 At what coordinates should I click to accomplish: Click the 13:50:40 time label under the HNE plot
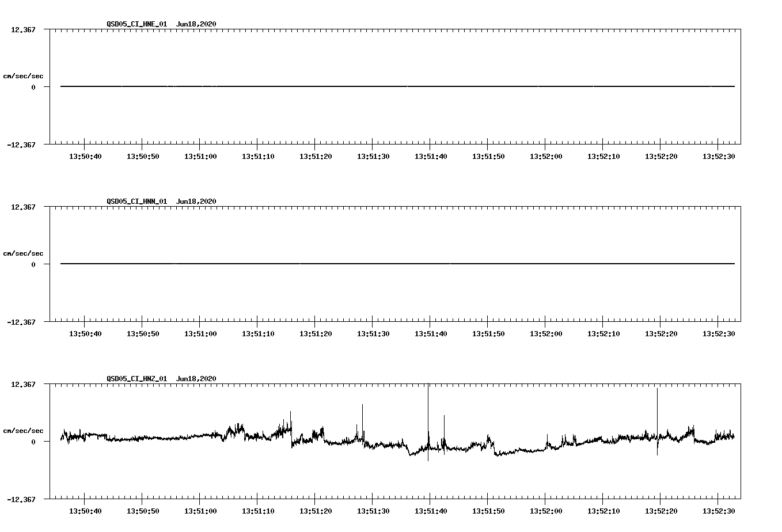[x=85, y=157]
